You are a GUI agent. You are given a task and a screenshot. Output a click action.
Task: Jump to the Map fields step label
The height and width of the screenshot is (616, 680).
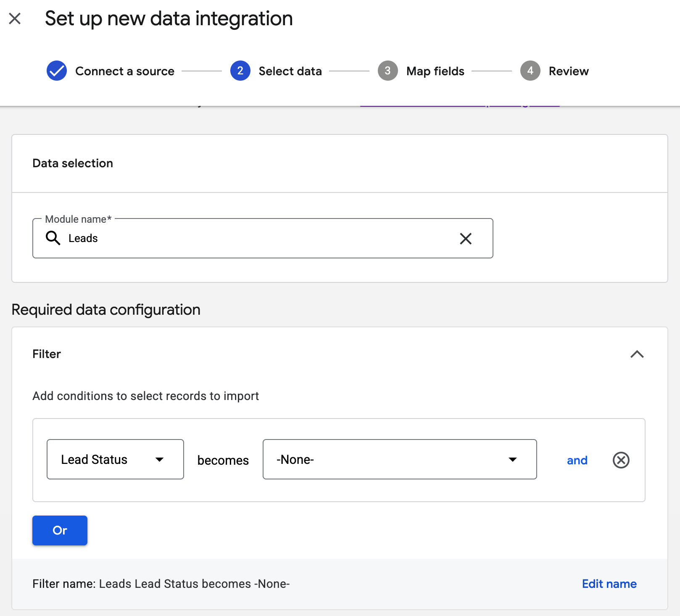coord(435,71)
